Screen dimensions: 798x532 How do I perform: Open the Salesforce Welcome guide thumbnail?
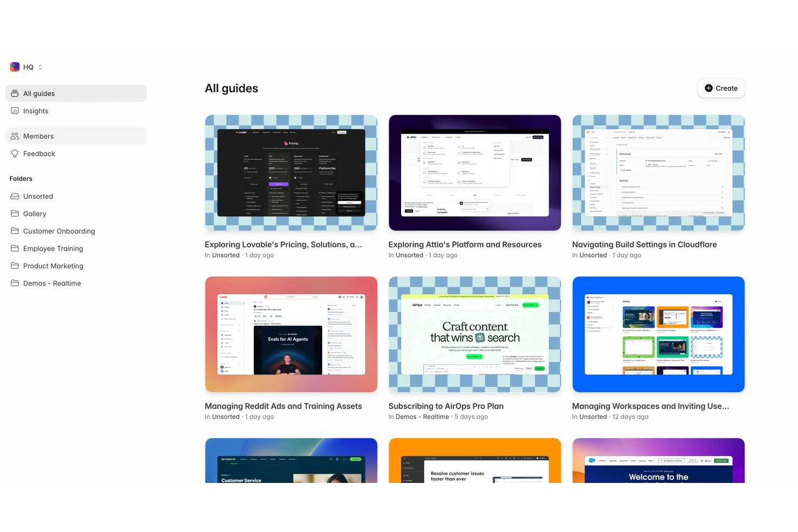658,460
